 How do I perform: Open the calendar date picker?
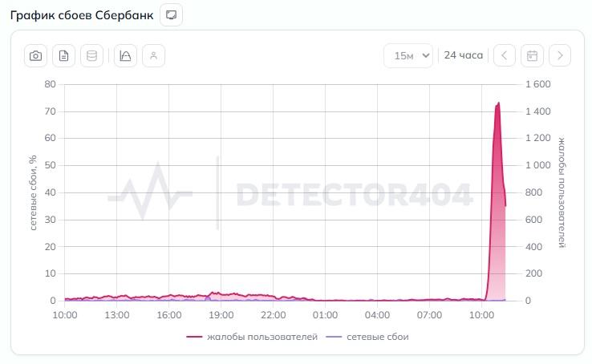tap(532, 55)
